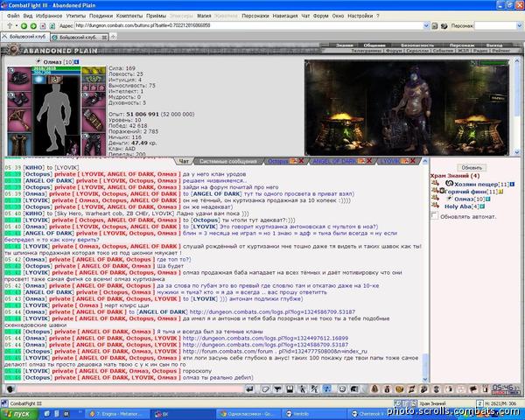Click the icon right of address dropdown

coord(435,25)
